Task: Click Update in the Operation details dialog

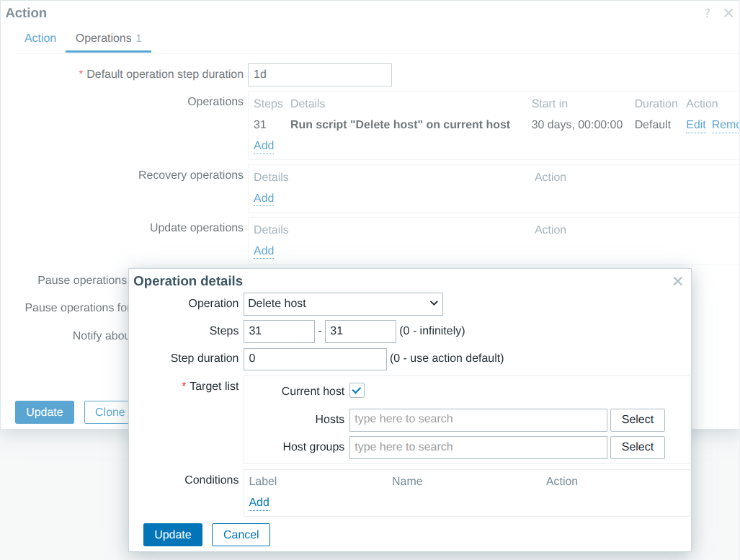Action: click(x=172, y=534)
